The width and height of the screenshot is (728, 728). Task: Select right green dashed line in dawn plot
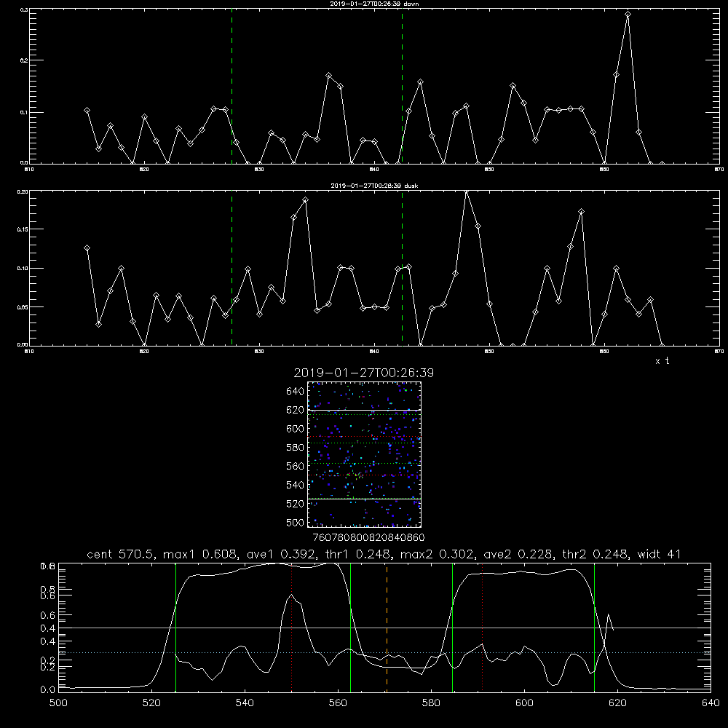[x=402, y=87]
